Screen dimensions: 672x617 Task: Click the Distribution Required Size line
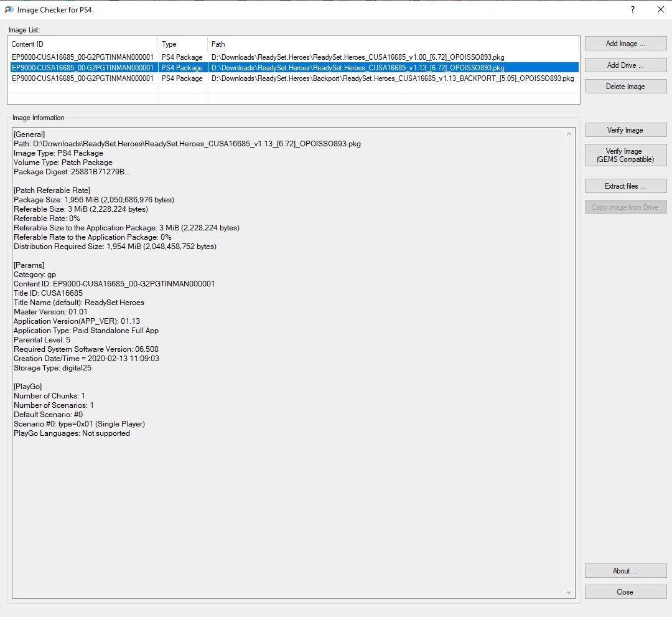[115, 247]
